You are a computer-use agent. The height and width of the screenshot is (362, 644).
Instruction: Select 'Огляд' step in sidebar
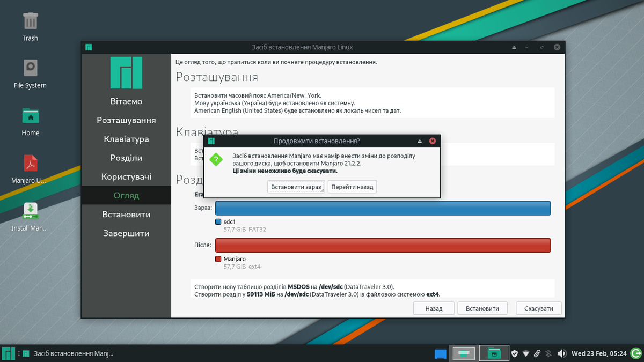(x=126, y=195)
